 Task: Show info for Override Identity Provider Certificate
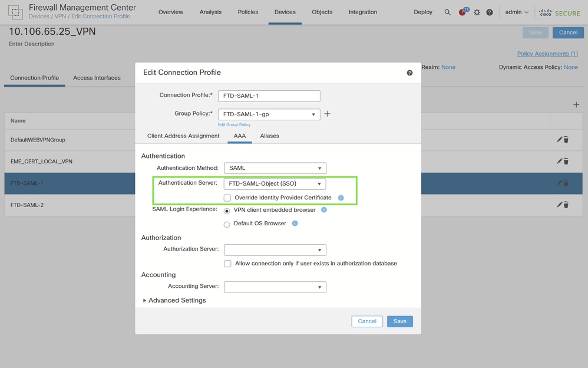click(x=341, y=198)
